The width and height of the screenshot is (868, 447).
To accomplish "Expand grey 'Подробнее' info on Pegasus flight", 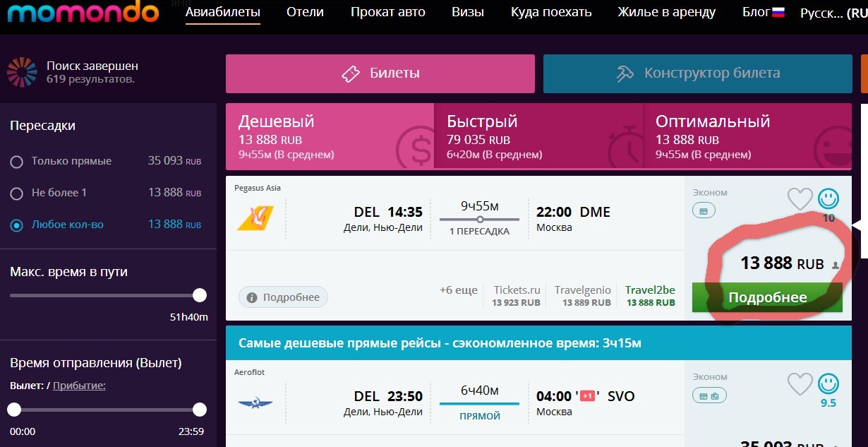I will (283, 297).
